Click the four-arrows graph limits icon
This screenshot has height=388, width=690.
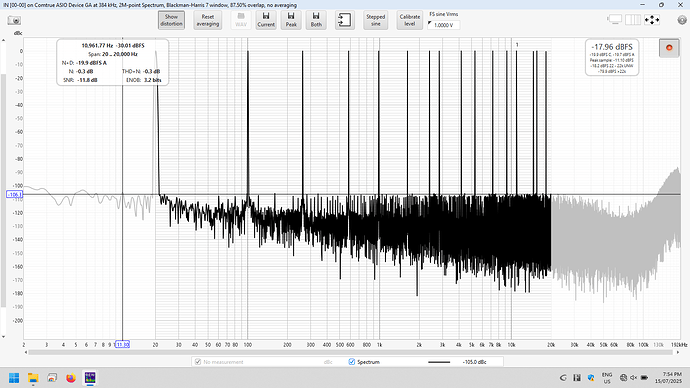click(652, 20)
